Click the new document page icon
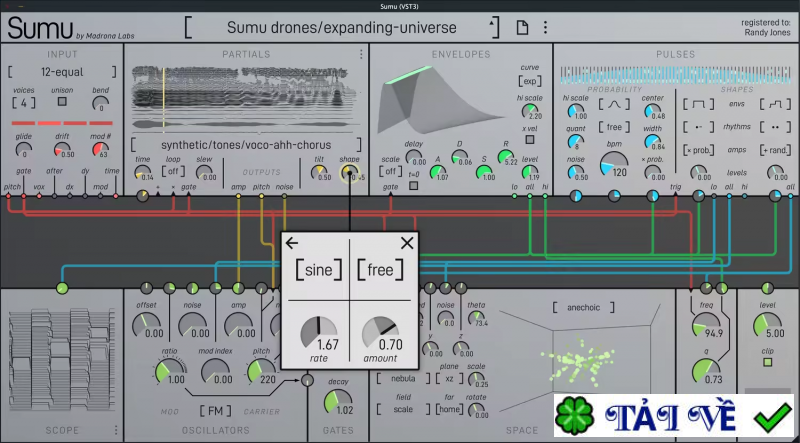Viewport: 800px width, 443px height. tap(522, 27)
